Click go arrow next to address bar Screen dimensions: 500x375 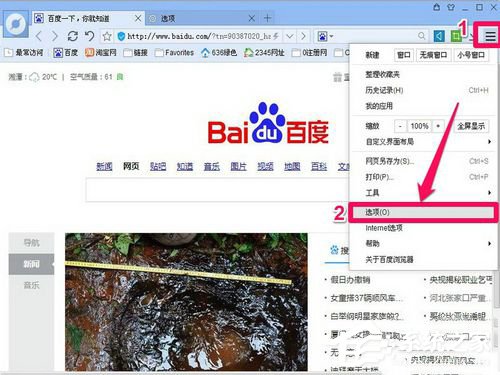tap(303, 36)
